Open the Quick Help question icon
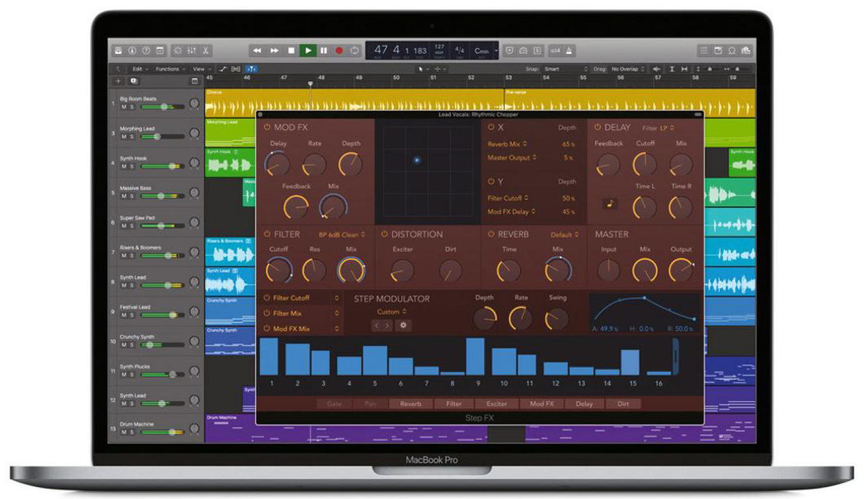The height and width of the screenshot is (499, 868). [x=146, y=50]
